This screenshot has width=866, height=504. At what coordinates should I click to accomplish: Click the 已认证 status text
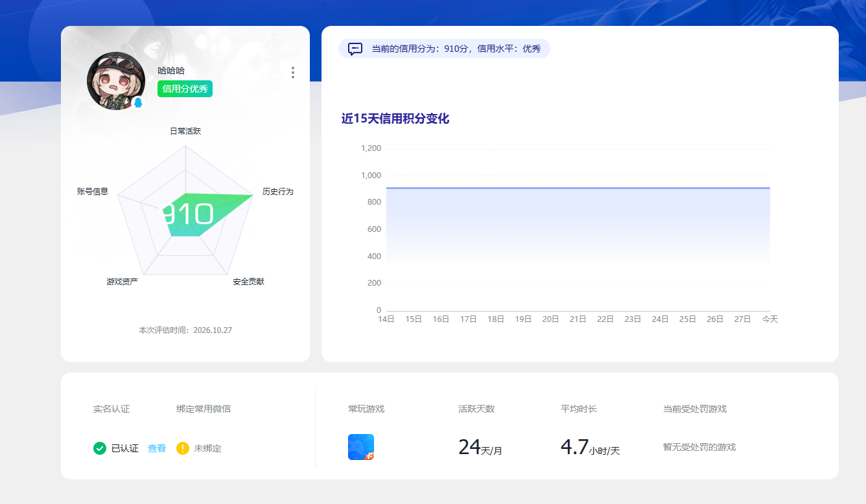125,448
